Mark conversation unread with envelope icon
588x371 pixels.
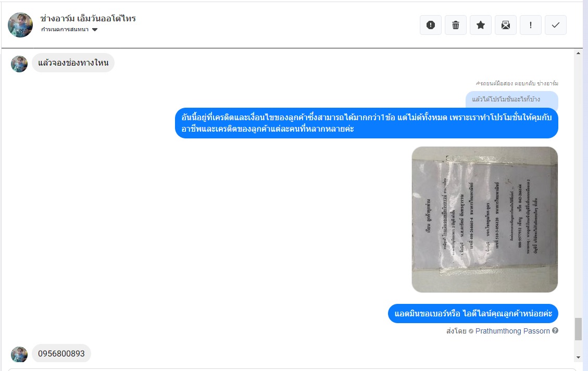pyautogui.click(x=506, y=25)
